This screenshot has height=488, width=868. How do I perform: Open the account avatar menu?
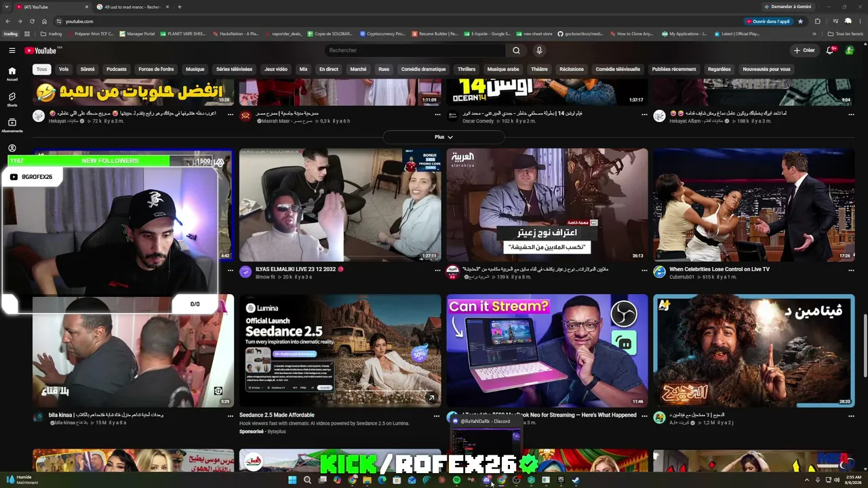[x=849, y=50]
